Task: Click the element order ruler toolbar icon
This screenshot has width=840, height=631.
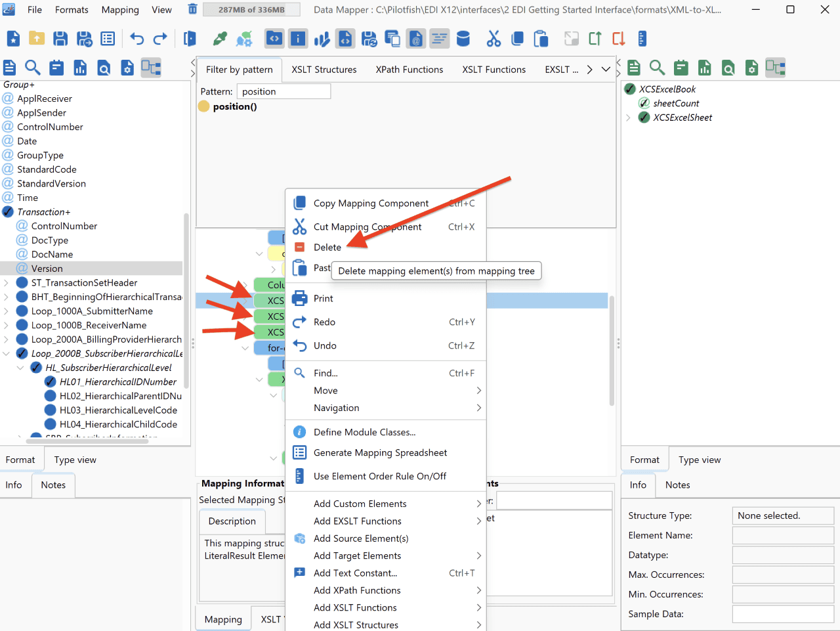Action: point(642,39)
